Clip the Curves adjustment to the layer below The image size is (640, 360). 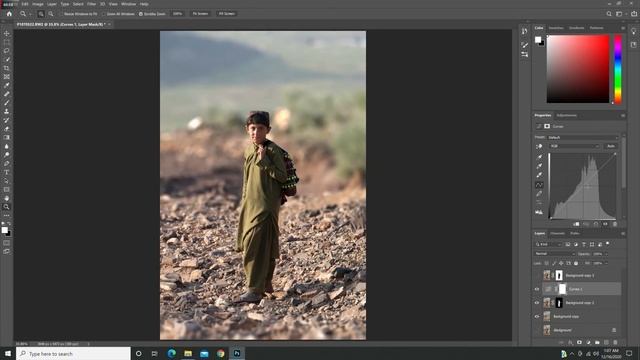pyautogui.click(x=576, y=224)
